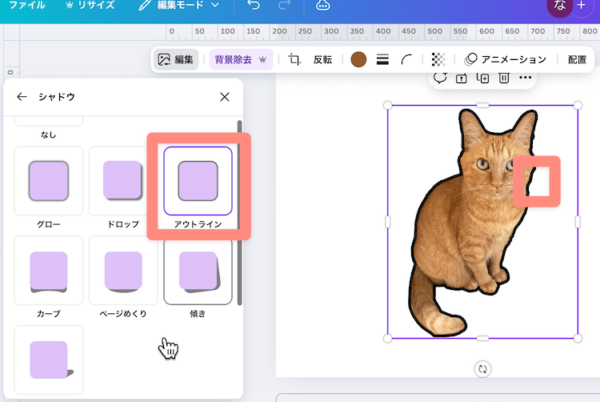600x402 pixels.
Task: Click the アニメーション button
Action: [x=505, y=60]
